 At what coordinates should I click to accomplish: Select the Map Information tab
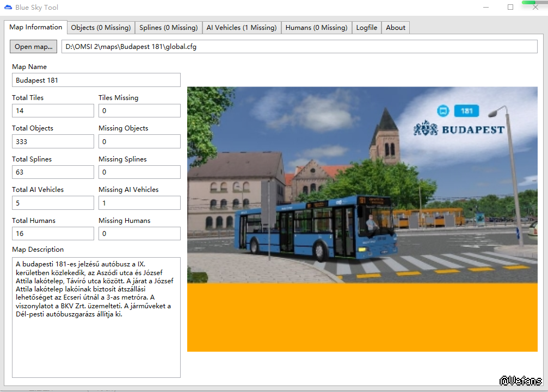(36, 27)
